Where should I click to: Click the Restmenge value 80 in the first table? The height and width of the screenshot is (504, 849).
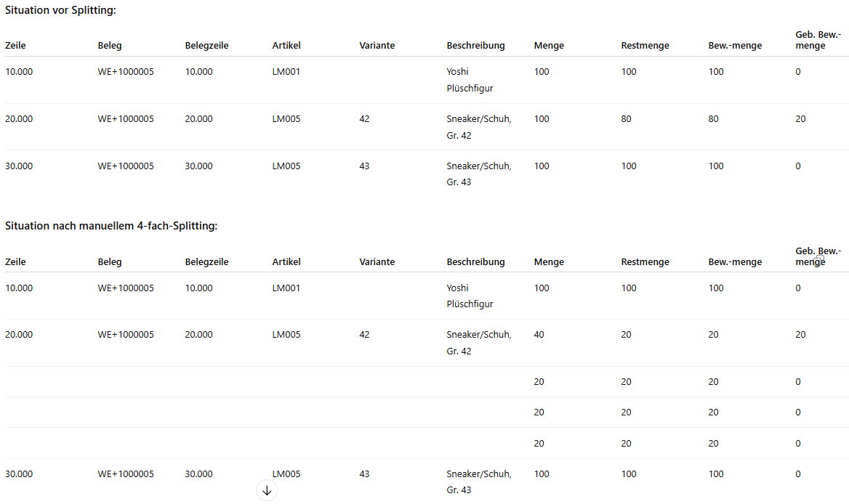[x=626, y=119]
